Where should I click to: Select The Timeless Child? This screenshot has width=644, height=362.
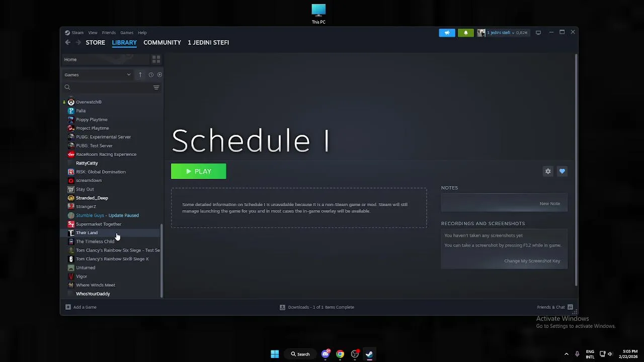95,241
